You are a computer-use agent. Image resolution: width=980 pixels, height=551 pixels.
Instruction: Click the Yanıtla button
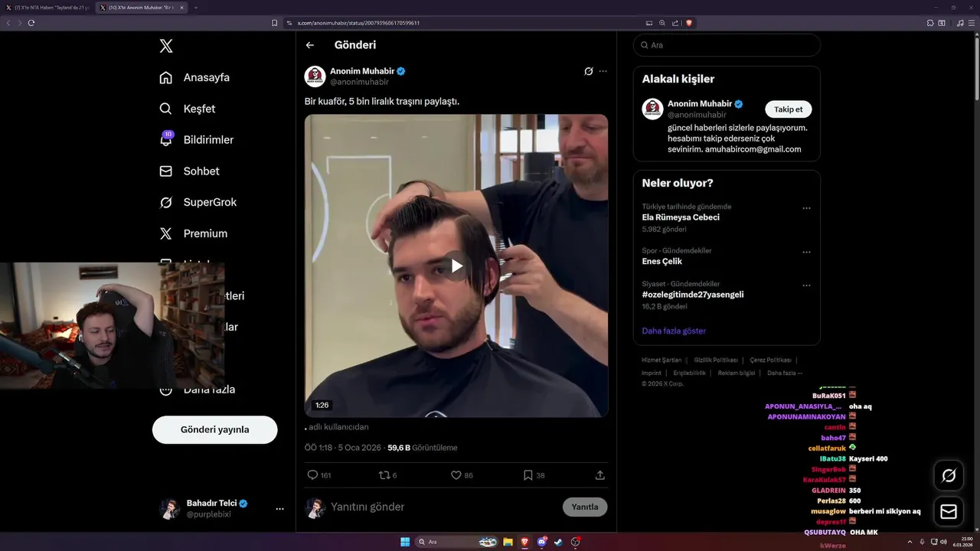tap(585, 507)
